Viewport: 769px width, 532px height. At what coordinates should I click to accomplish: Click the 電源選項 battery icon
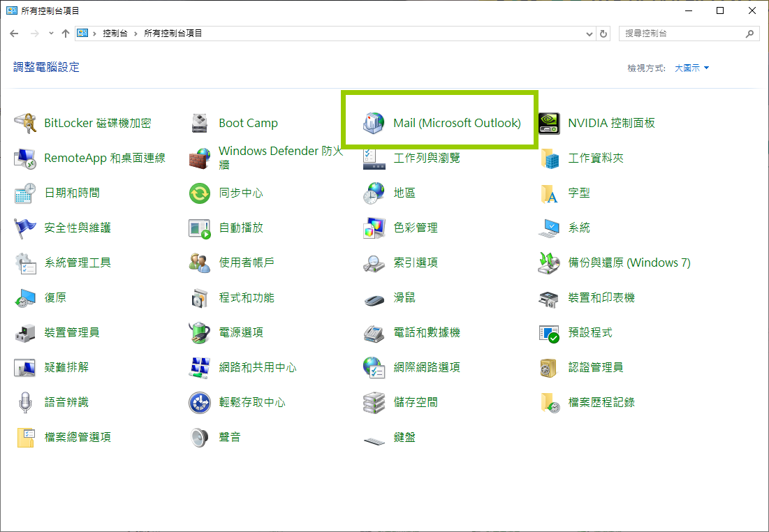point(200,333)
